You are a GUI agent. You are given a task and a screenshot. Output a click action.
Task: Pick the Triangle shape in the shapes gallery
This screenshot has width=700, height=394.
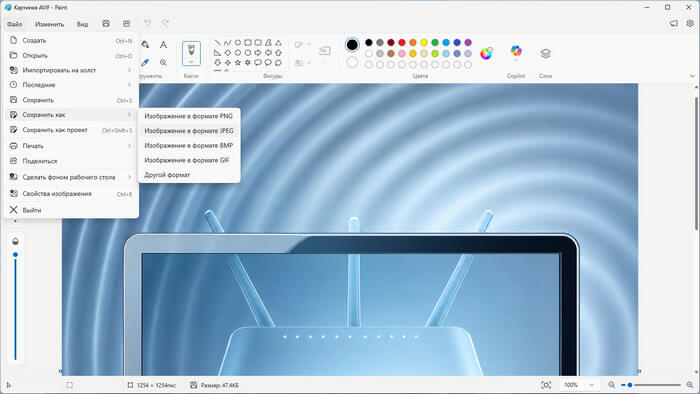tap(278, 43)
